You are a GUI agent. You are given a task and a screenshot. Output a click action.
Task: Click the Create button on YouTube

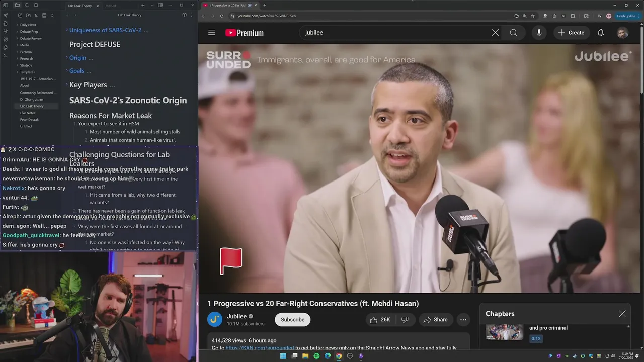tap(571, 33)
